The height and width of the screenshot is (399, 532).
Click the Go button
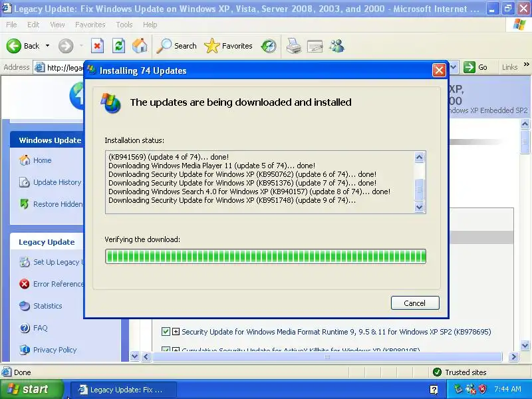pos(475,67)
